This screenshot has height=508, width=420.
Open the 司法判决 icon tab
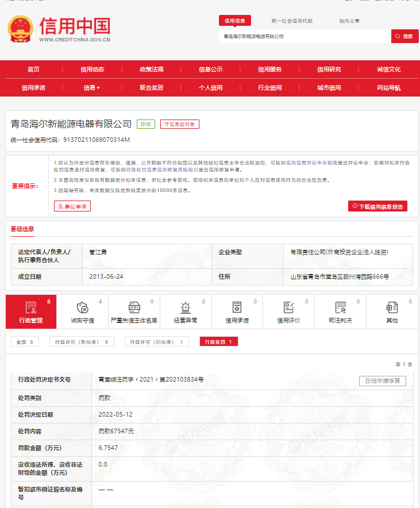point(340,311)
